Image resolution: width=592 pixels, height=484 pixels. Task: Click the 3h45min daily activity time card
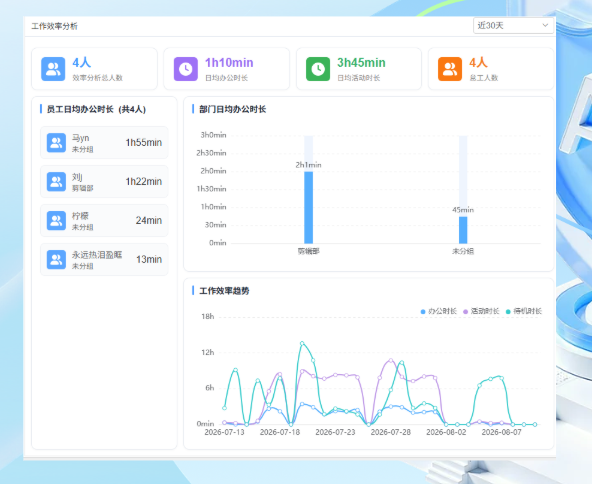pos(359,69)
